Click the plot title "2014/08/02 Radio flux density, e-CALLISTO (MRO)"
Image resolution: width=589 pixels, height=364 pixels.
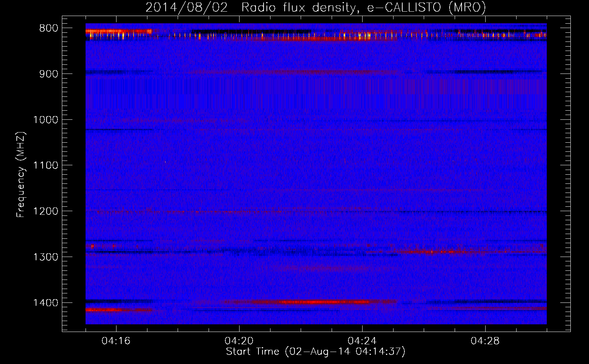point(316,7)
